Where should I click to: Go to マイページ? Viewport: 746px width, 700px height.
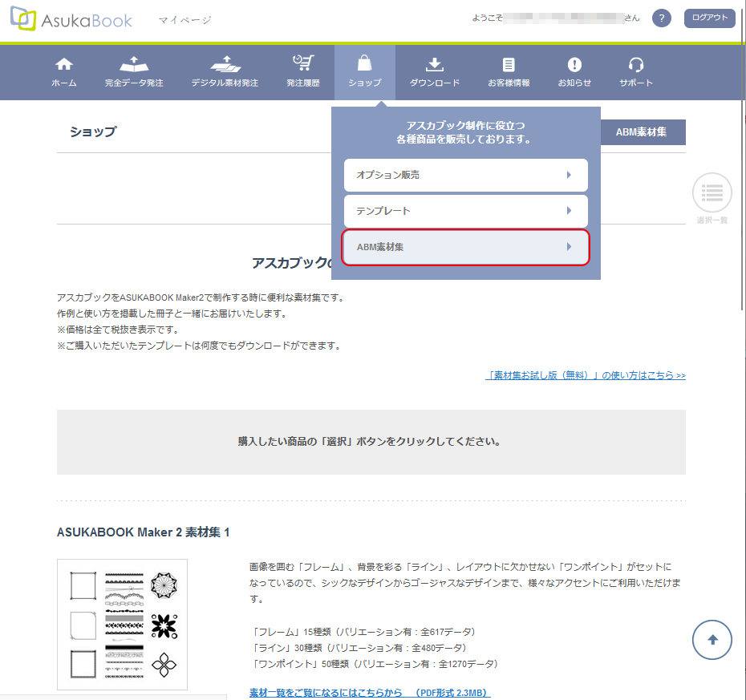[x=185, y=20]
